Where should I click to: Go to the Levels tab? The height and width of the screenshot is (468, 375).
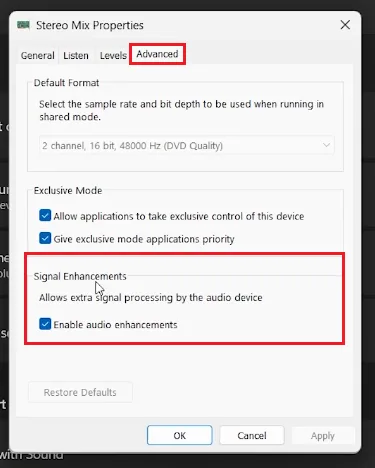click(x=113, y=55)
